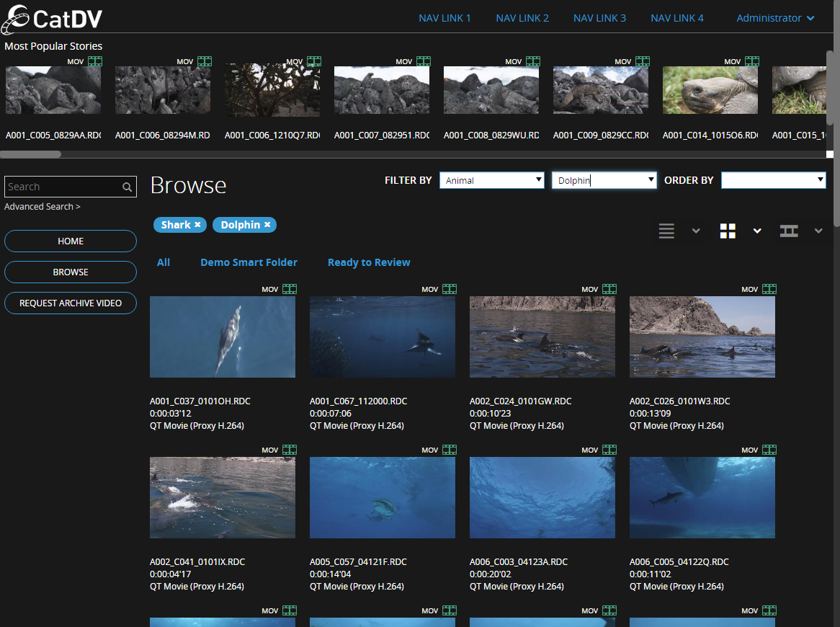Open the A006_C005_04122Q.RDC shark thumbnail
The width and height of the screenshot is (840, 627).
pos(702,497)
